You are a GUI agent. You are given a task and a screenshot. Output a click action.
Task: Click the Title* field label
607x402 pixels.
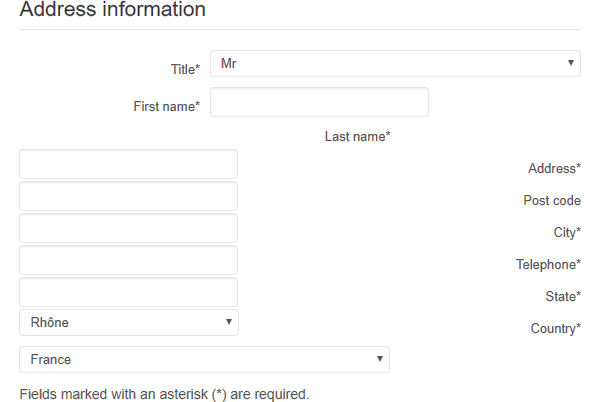click(x=185, y=69)
